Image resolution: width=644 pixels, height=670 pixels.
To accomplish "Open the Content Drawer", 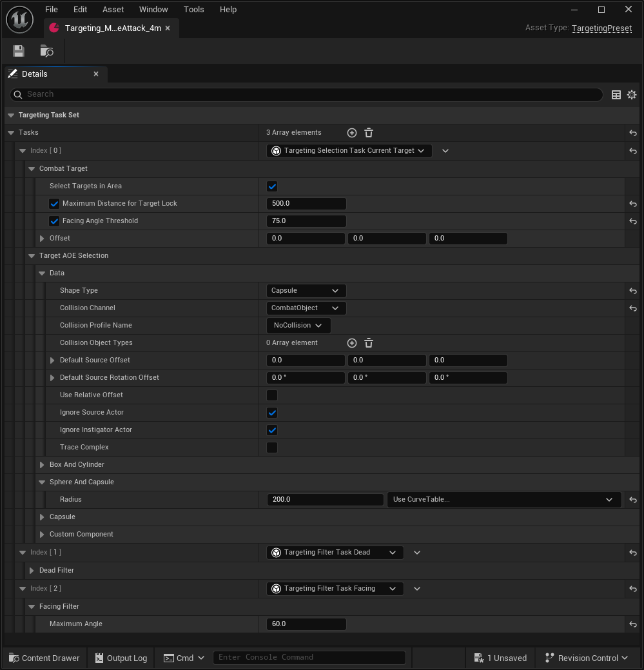I will click(44, 658).
